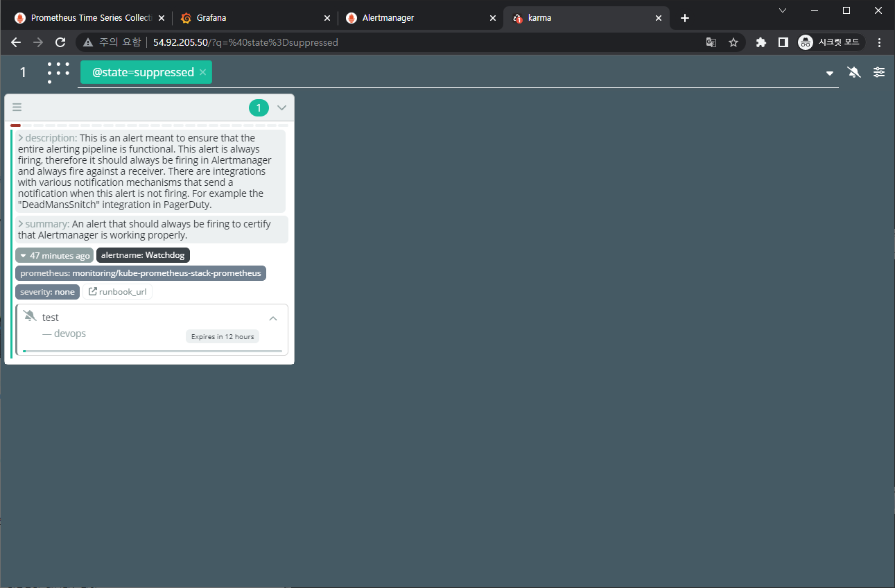Open the alert group hamburger menu
Viewport: 895px width, 588px height.
[x=17, y=107]
